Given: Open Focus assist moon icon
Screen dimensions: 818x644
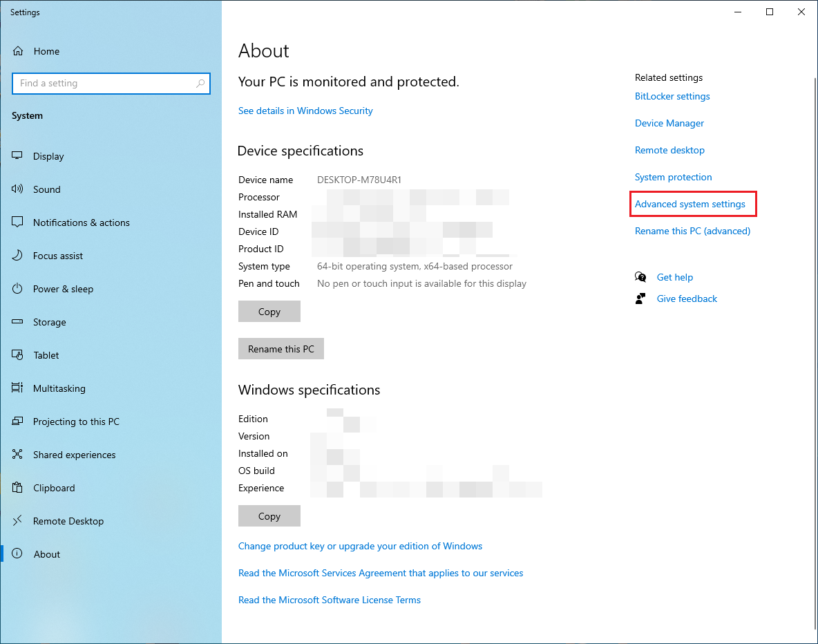Looking at the screenshot, I should (18, 256).
